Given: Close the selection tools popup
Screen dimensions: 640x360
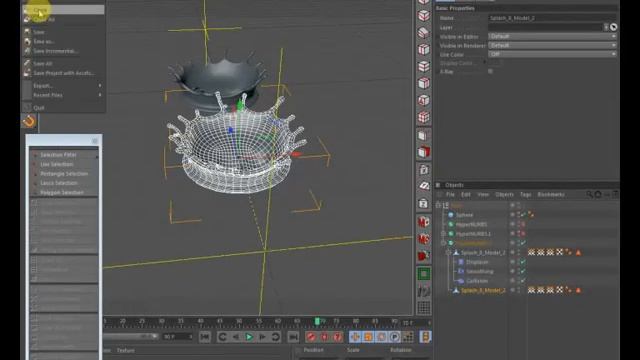Looking at the screenshot, I should tap(95, 141).
